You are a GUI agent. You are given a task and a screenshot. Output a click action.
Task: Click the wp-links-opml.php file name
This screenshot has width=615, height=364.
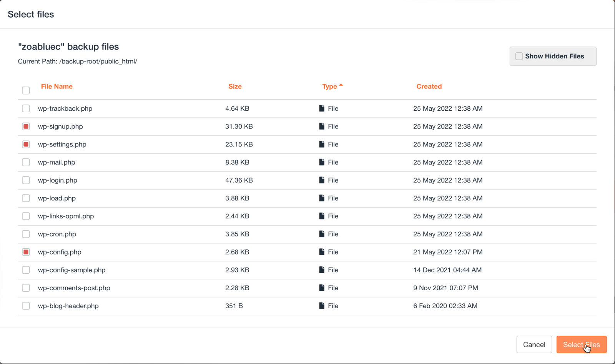(66, 216)
